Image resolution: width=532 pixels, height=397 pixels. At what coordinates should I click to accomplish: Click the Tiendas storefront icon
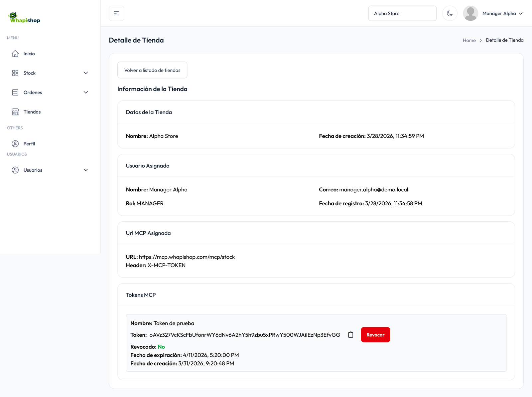pyautogui.click(x=15, y=112)
